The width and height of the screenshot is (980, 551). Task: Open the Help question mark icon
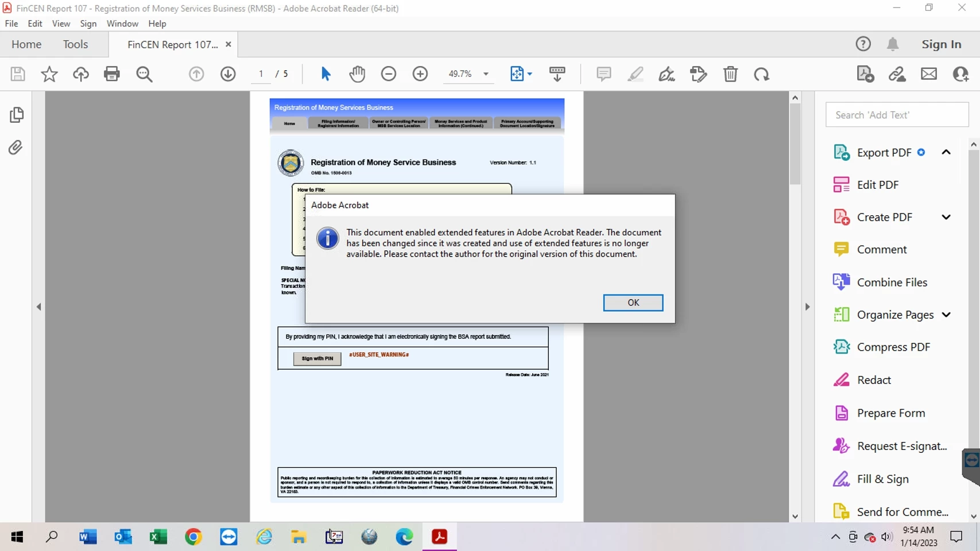[x=863, y=44]
